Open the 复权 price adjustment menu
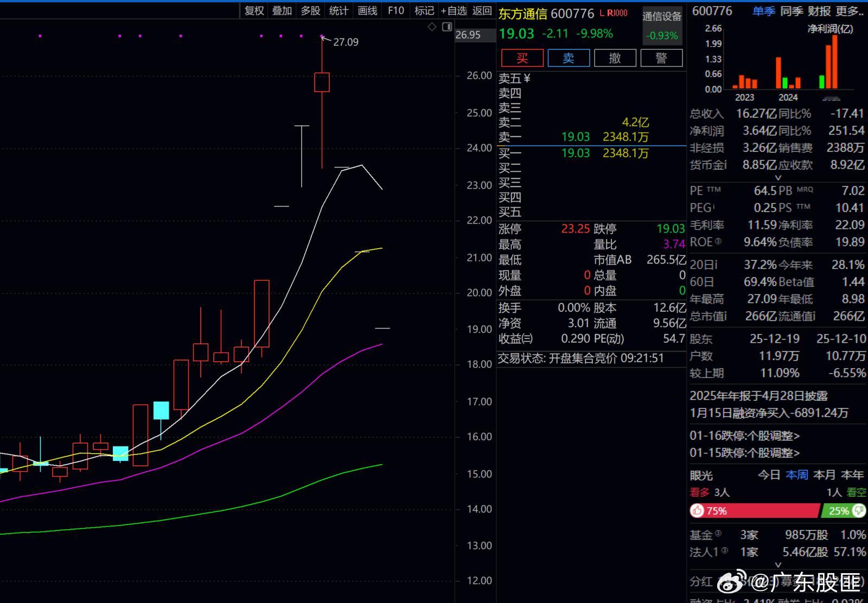 pos(254,10)
